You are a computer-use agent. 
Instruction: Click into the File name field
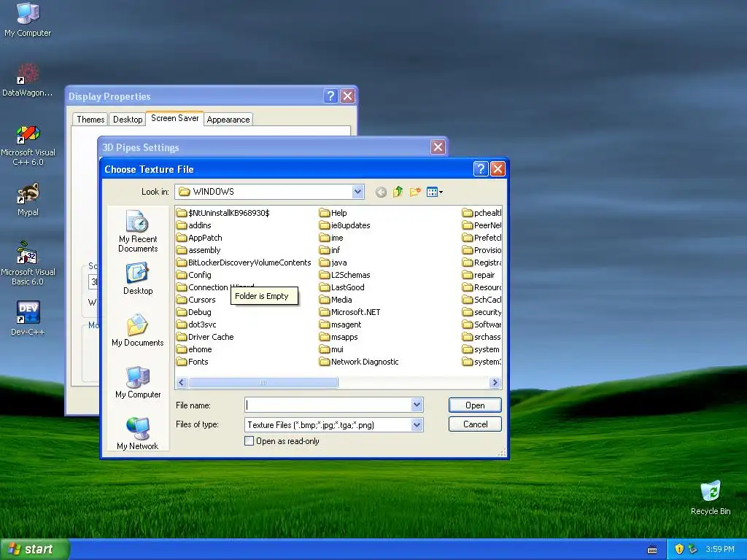point(328,405)
